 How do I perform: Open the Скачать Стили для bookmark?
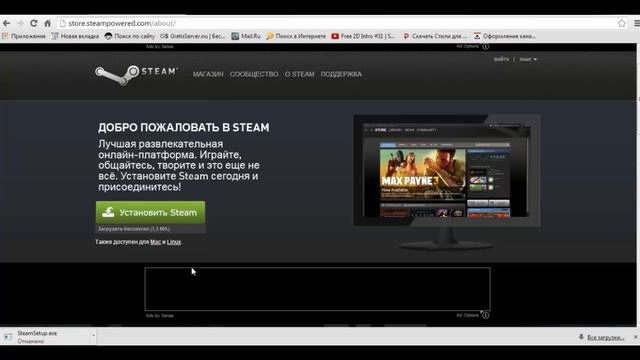(x=435, y=36)
